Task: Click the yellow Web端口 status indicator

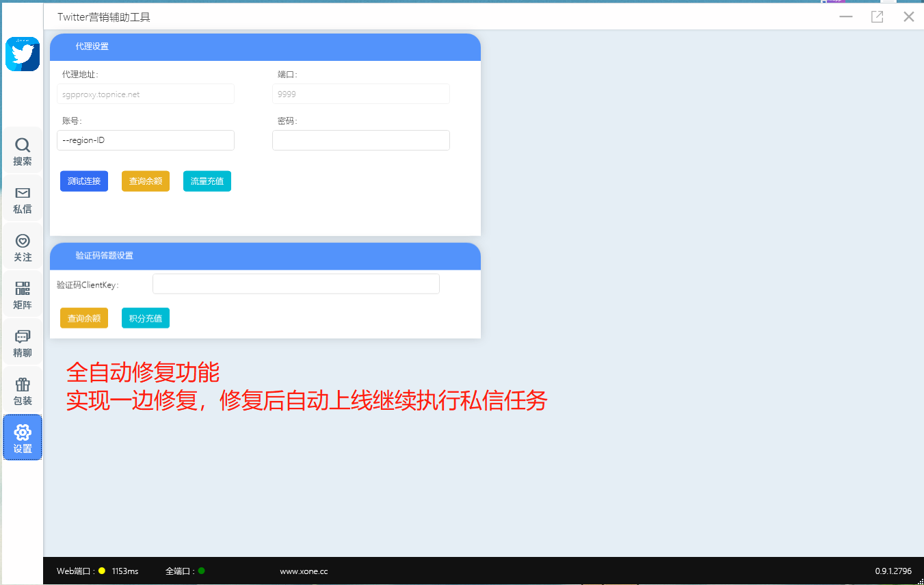Action: click(102, 571)
